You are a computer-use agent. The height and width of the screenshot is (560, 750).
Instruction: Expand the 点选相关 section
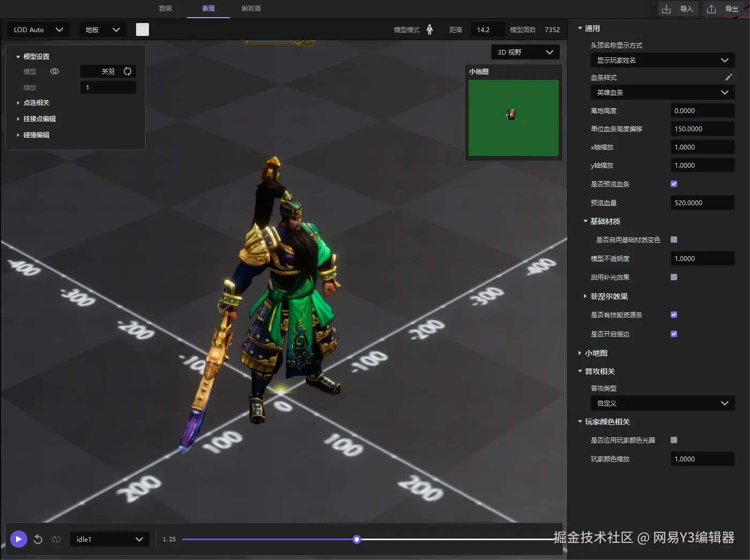pyautogui.click(x=18, y=103)
